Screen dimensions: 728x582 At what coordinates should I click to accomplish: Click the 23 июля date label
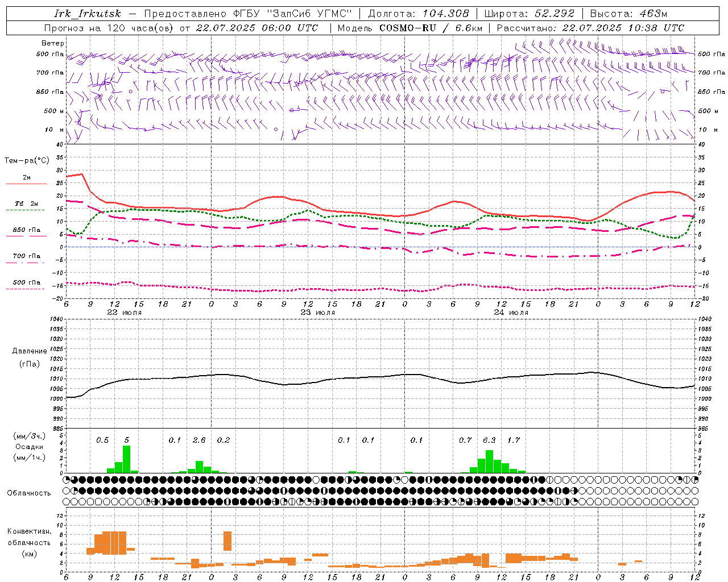tap(318, 313)
